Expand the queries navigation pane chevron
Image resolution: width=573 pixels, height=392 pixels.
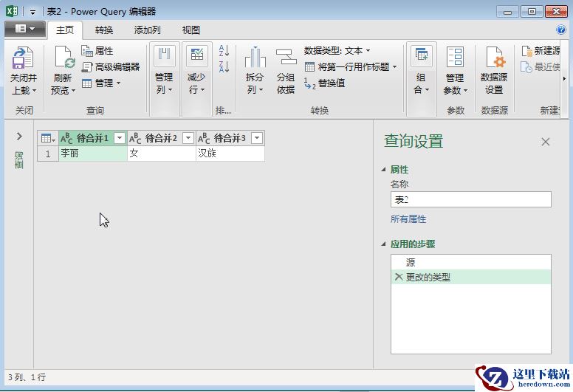(19, 137)
